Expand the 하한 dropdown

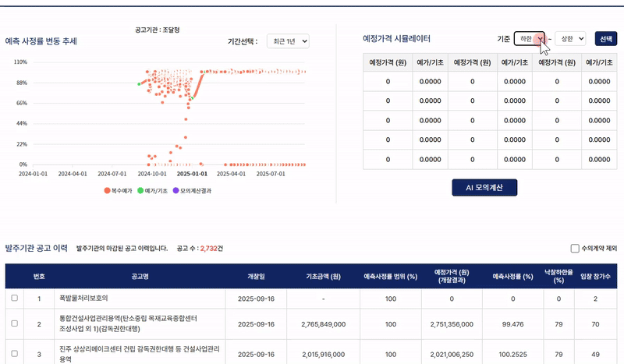(530, 39)
